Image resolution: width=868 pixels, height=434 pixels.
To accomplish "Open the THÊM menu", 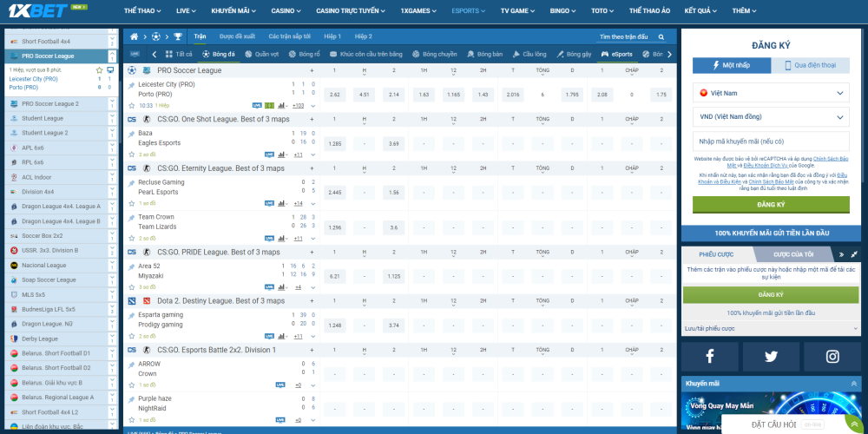I will 745,10.
